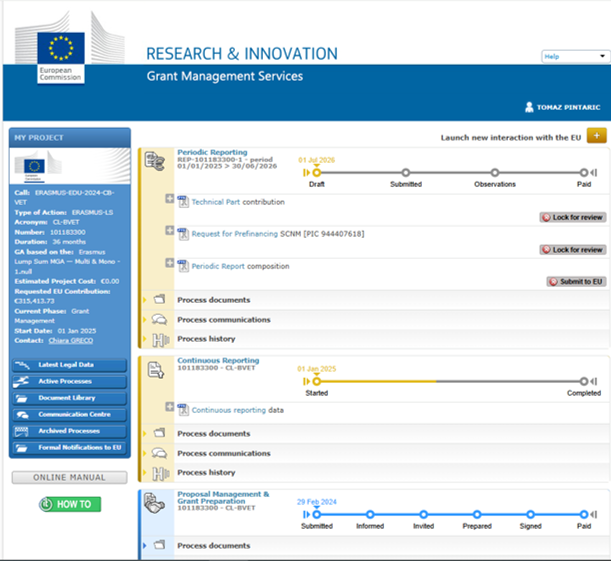The image size is (611, 561).
Task: Expand Process history under Periodic Reporting
Action: [145, 339]
